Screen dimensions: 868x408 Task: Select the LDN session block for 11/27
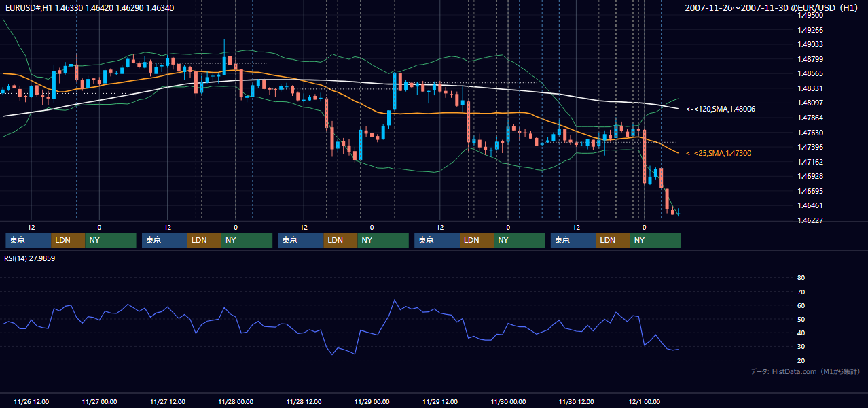(205, 240)
